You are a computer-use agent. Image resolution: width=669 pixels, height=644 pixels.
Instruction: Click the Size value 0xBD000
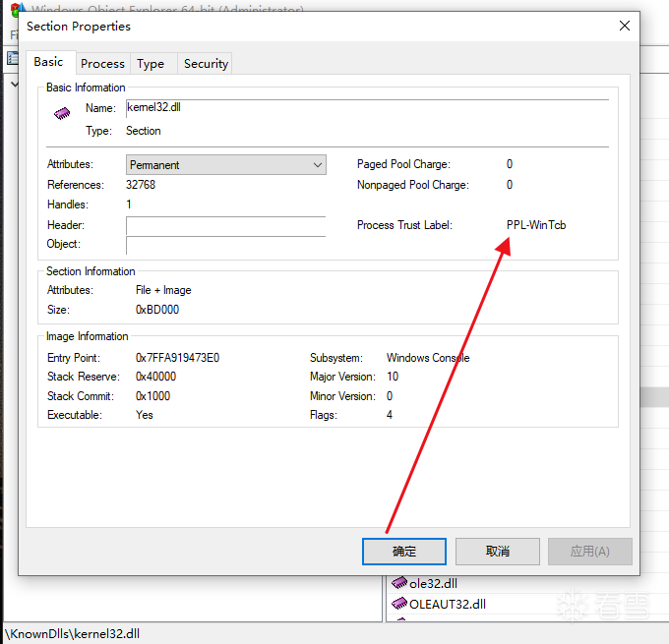(x=157, y=309)
